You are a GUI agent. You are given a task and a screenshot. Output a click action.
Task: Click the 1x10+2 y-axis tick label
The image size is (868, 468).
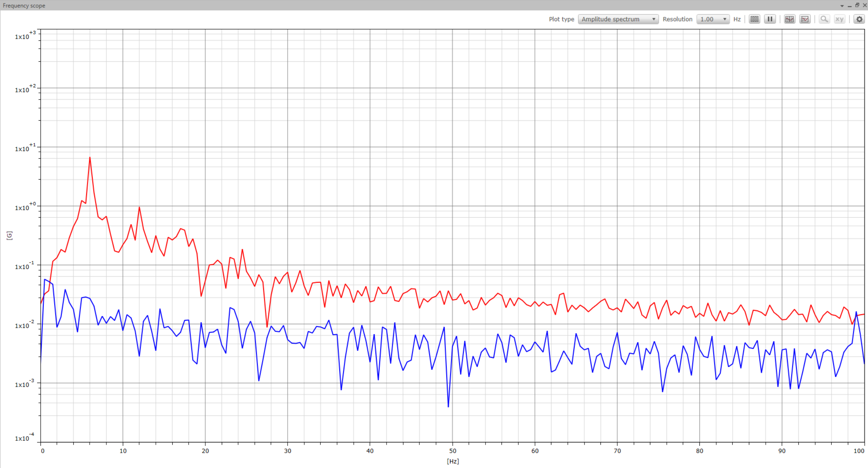(25, 89)
